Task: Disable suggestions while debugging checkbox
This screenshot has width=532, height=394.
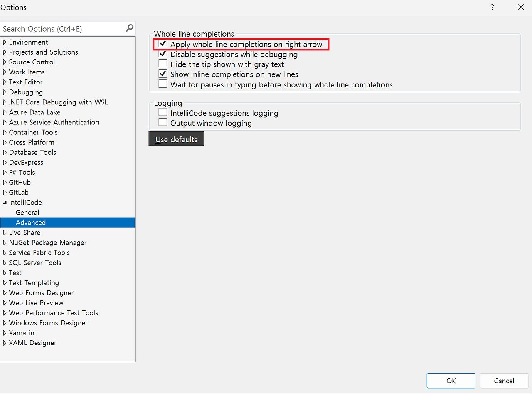Action: click(x=163, y=54)
